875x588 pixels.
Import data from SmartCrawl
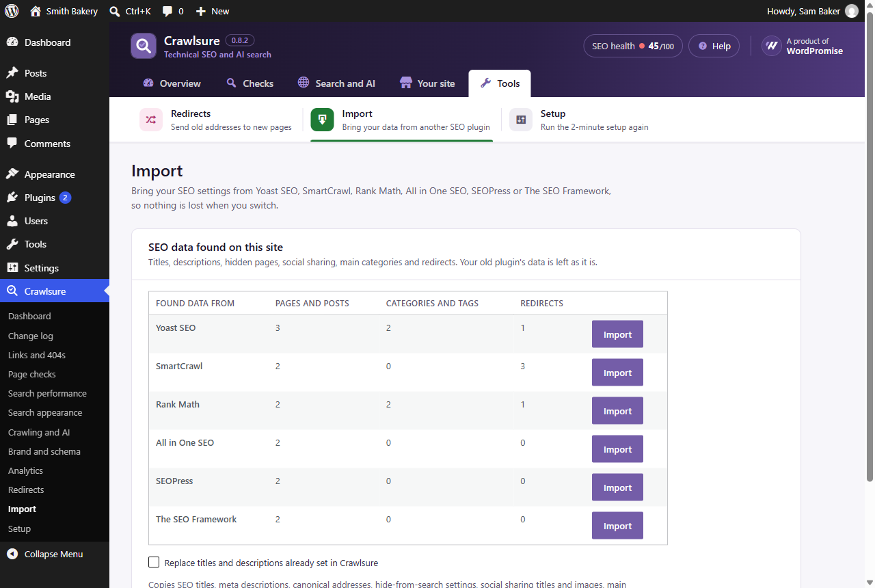[617, 373]
